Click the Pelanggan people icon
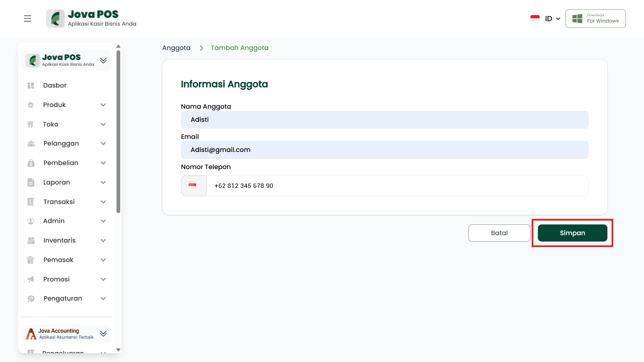This screenshot has width=644, height=362. [x=31, y=144]
